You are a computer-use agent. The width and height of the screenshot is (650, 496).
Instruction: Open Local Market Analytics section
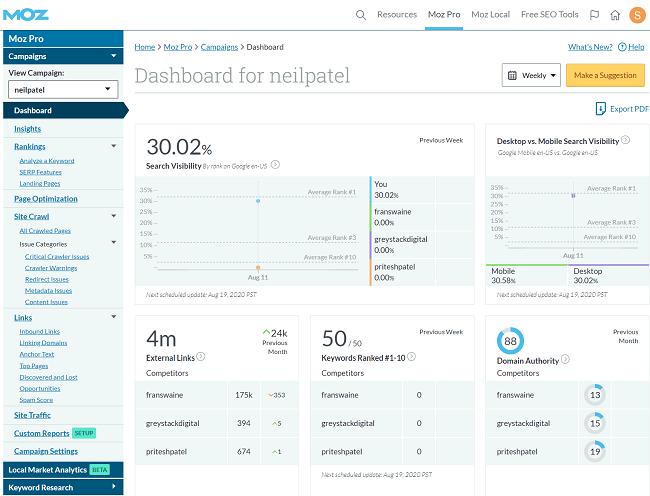coord(63,470)
